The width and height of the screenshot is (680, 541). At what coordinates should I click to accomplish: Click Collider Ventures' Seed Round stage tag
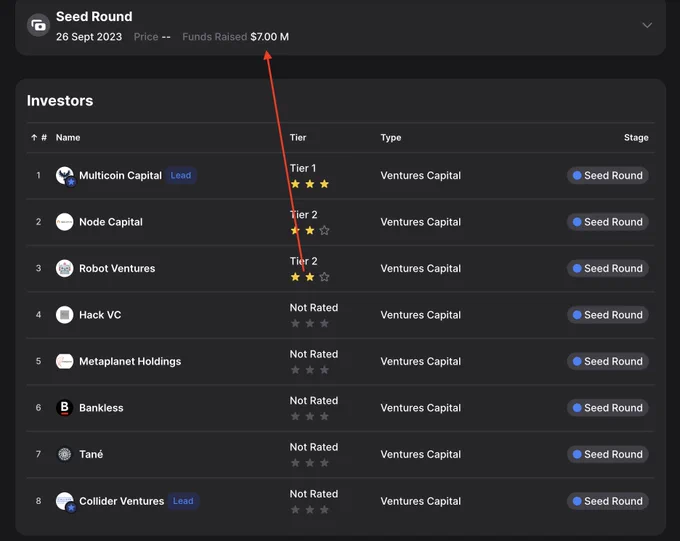(x=608, y=501)
